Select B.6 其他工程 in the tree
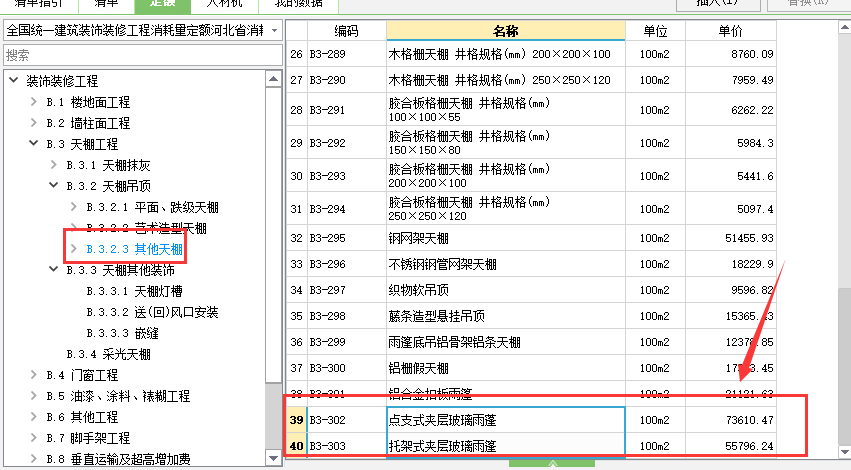This screenshot has height=470, width=851. click(x=82, y=417)
